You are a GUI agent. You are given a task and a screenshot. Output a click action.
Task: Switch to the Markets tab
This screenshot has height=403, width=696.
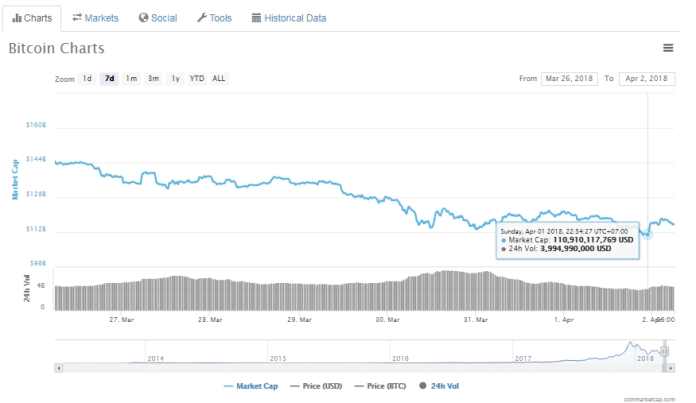coord(95,18)
